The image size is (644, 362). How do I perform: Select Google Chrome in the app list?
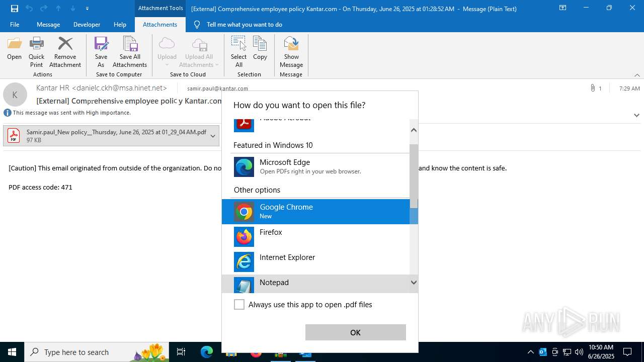pos(316,212)
